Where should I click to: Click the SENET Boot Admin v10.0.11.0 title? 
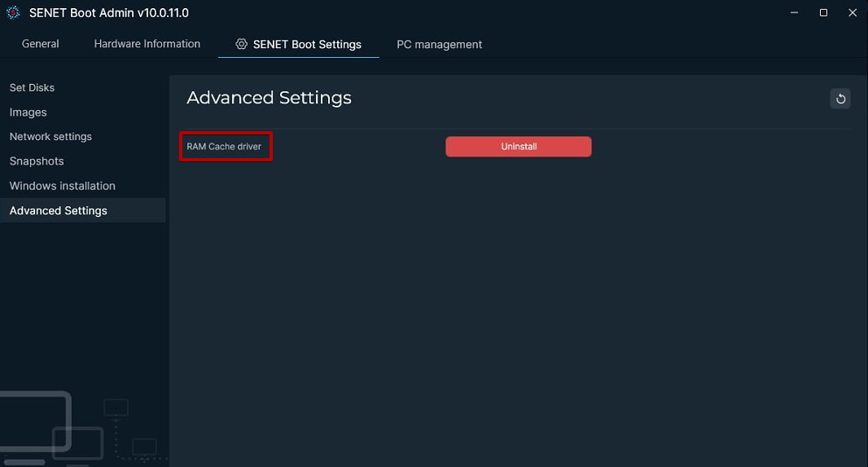click(x=109, y=13)
